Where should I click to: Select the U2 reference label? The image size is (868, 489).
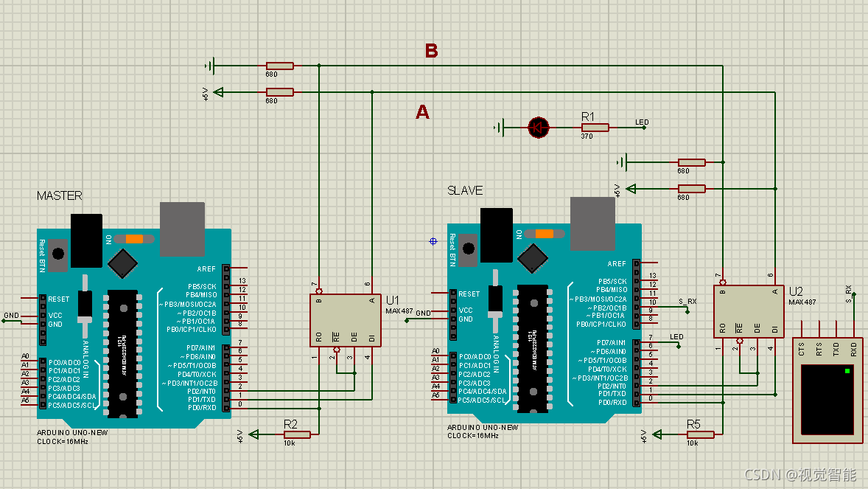(x=796, y=291)
